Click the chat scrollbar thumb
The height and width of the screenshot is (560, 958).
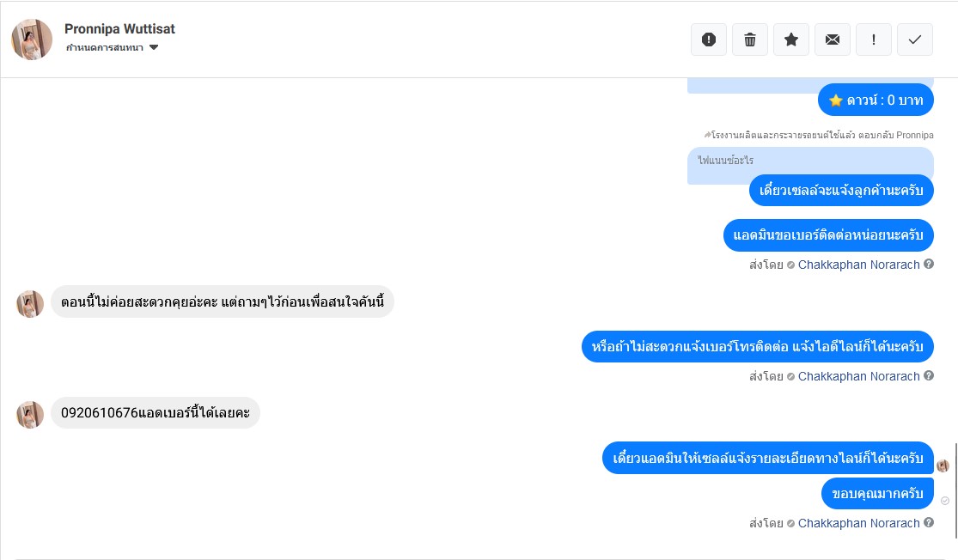tap(955, 490)
